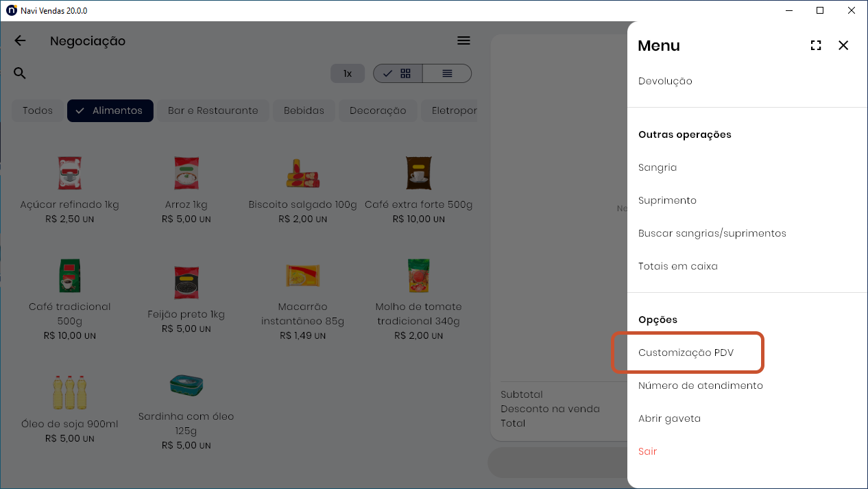Select Sangria operation
The height and width of the screenshot is (489, 868).
[x=658, y=167]
